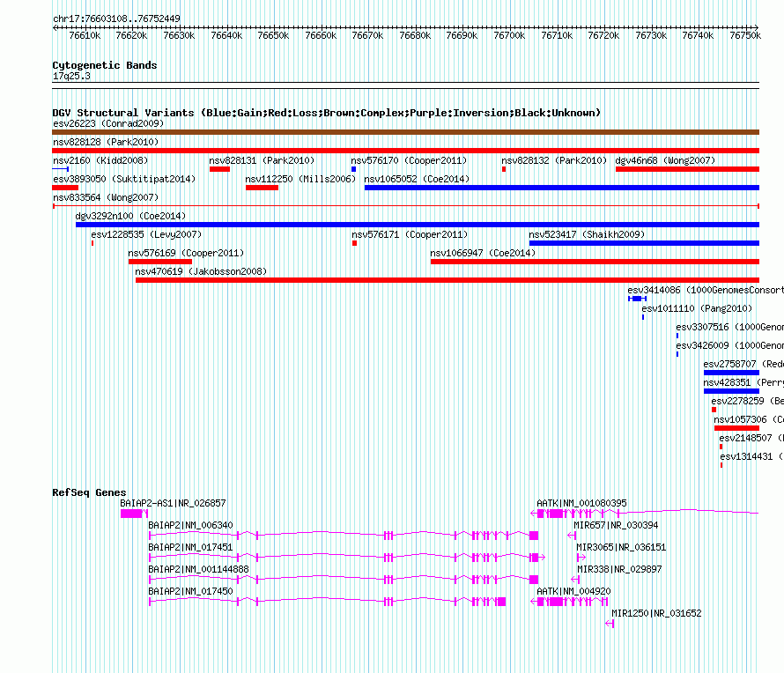
Task: Click the esv3414086 variant label
Action: 705,290
